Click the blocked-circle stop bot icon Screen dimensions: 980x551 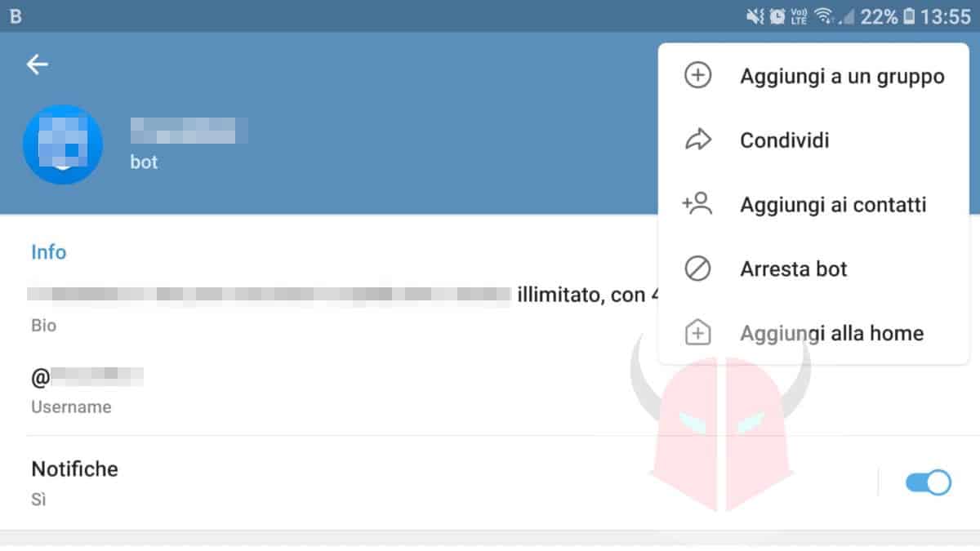click(x=697, y=269)
